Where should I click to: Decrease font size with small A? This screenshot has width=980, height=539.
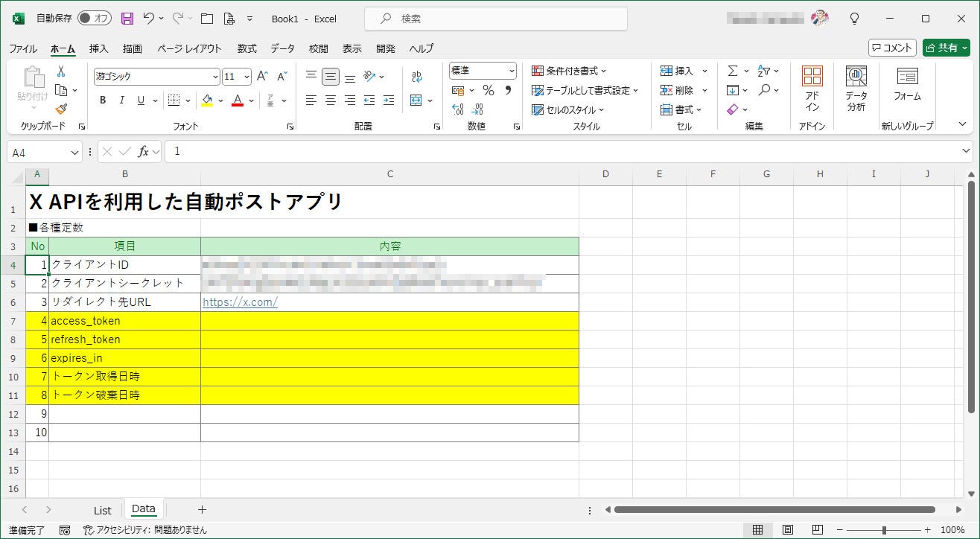point(281,76)
